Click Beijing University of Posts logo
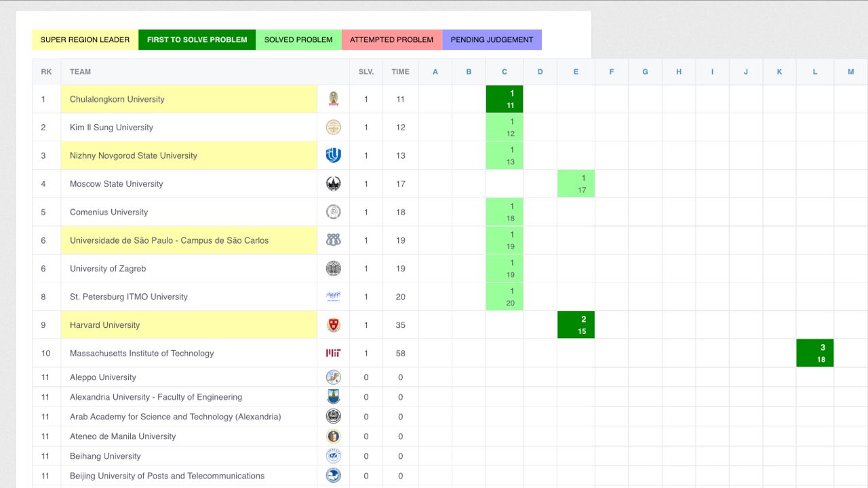Viewport: 868px width, 488px height. click(x=333, y=476)
